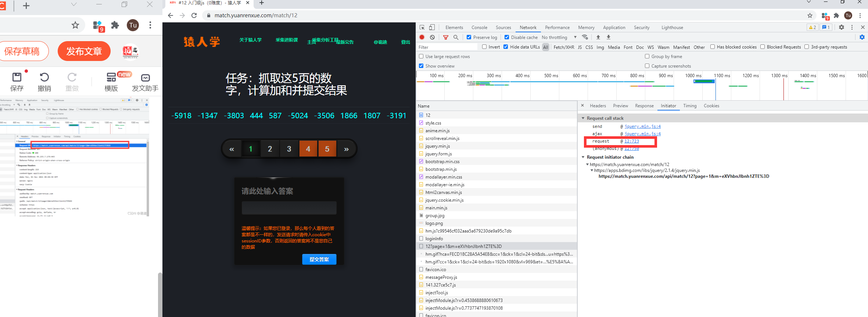The width and height of the screenshot is (868, 317).
Task: Stop recording network log
Action: 422,37
